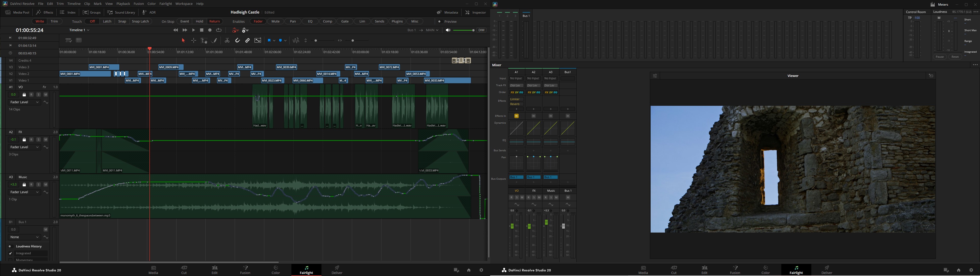
Task: Toggle the link selection chain icon
Action: tap(248, 40)
